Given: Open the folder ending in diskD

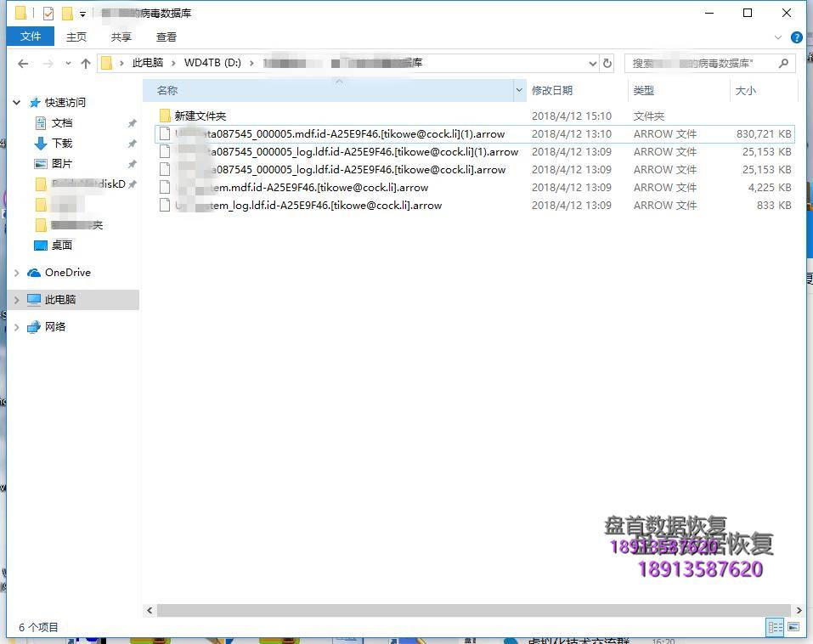Looking at the screenshot, I should point(88,184).
